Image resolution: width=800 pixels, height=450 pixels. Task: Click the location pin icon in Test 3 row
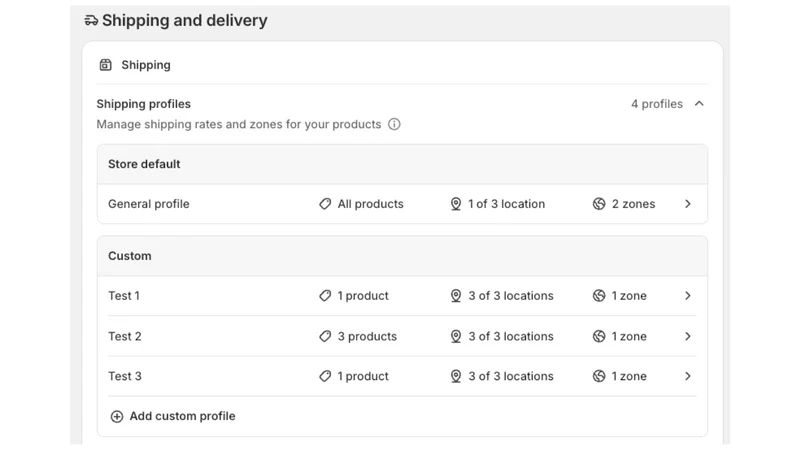pos(456,377)
